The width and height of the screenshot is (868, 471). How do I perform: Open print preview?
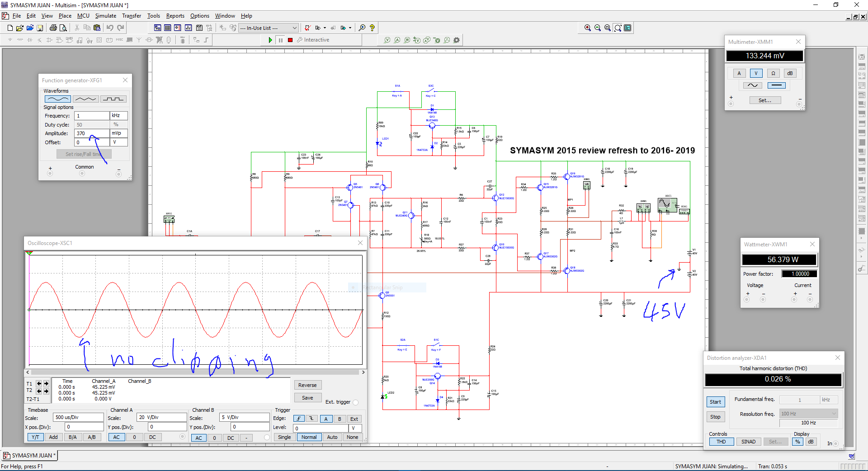[x=63, y=28]
